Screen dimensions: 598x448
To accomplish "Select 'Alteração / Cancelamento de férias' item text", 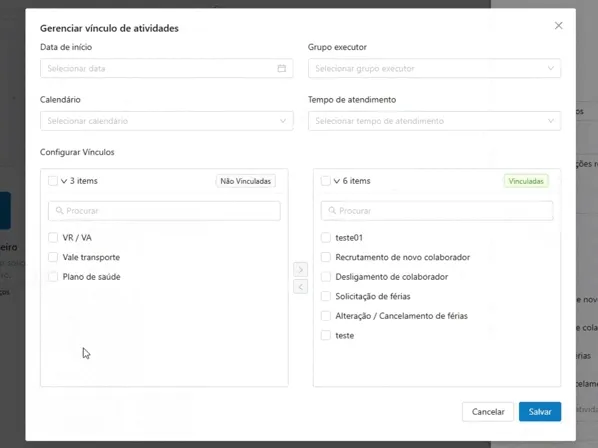I will pyautogui.click(x=402, y=316).
